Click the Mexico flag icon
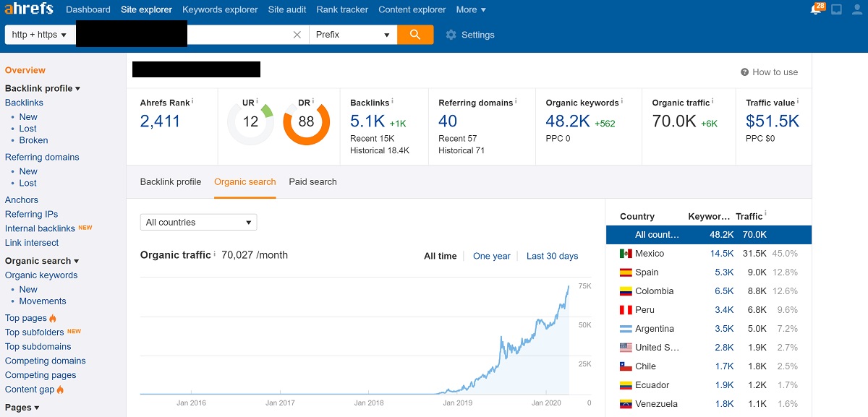The height and width of the screenshot is (417, 868). coord(626,254)
